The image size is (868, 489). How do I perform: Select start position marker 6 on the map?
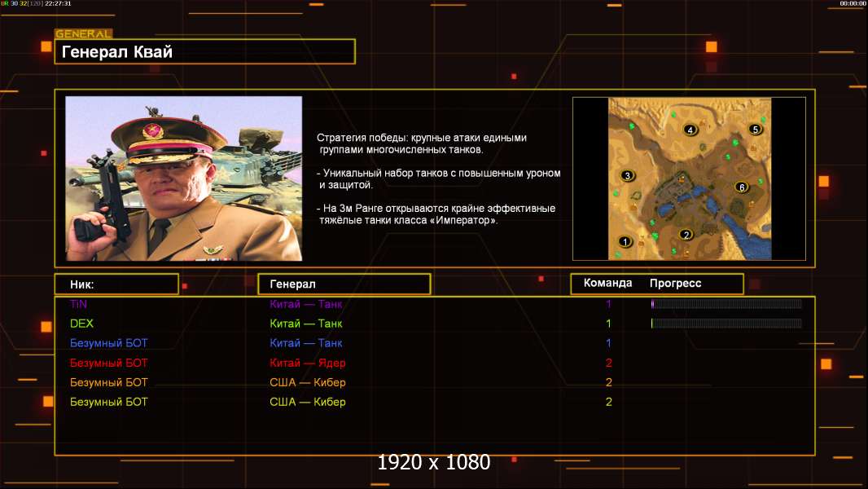pos(740,187)
